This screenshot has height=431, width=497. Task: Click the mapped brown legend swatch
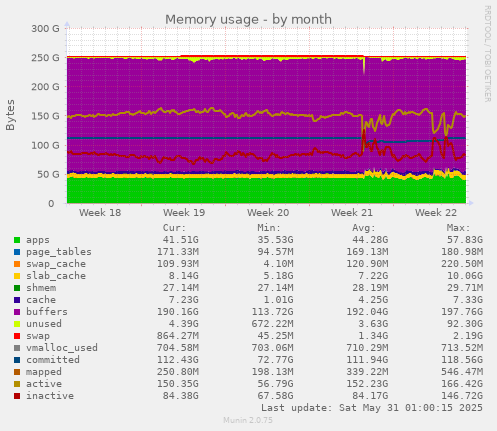tap(17, 372)
